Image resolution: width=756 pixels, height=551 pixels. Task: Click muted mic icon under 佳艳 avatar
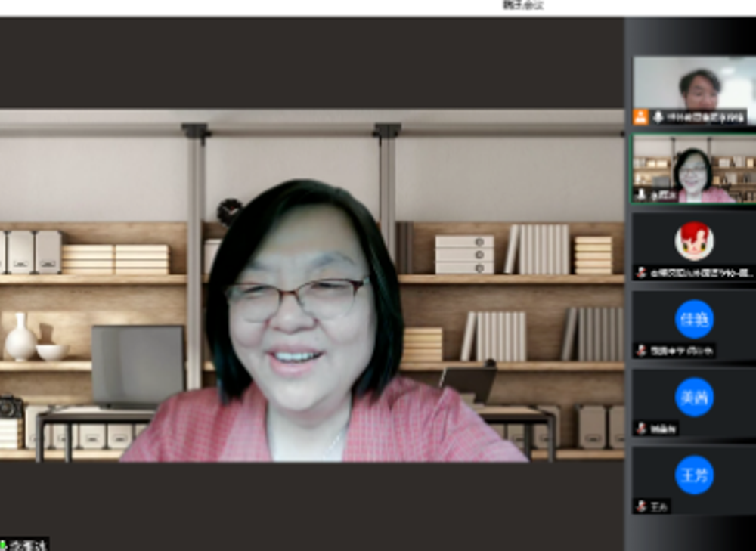641,351
